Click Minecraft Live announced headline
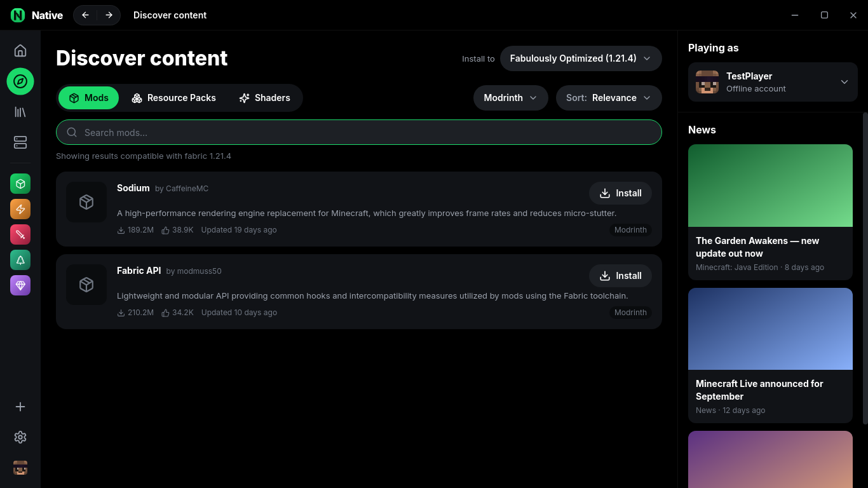Viewport: 868px width, 488px height. coord(759,390)
